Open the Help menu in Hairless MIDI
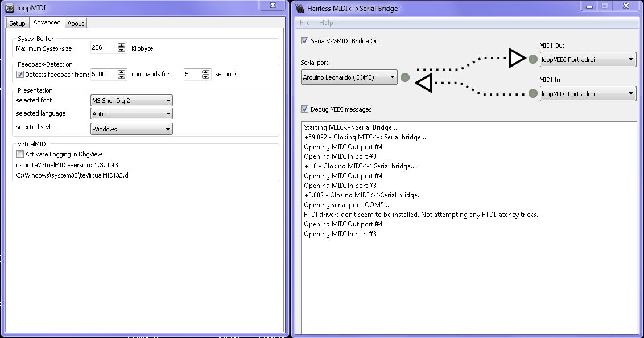 click(326, 23)
